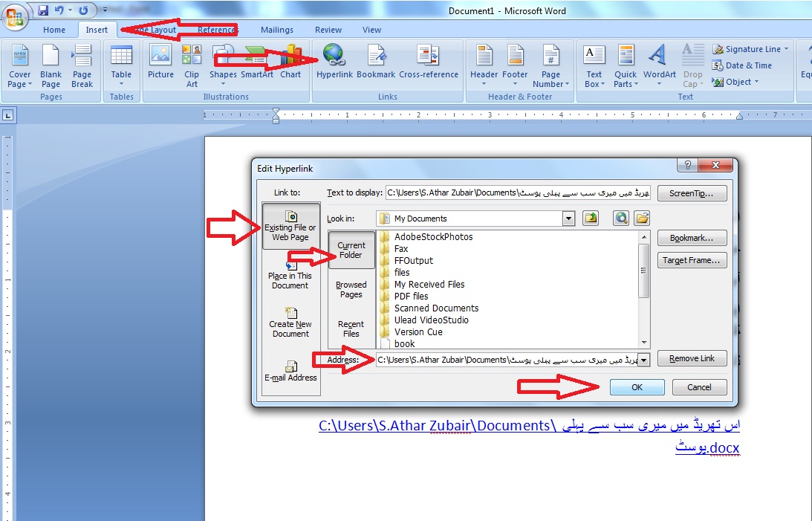The width and height of the screenshot is (812, 521).
Task: Click the Browse for File folder icon
Action: point(642,219)
